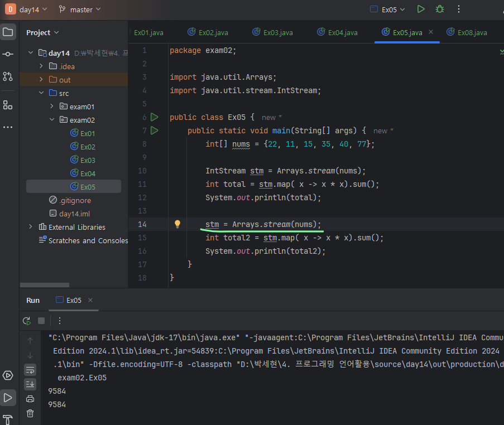Click line 16 in the code editor
The height and width of the screenshot is (425, 504).
(265, 251)
